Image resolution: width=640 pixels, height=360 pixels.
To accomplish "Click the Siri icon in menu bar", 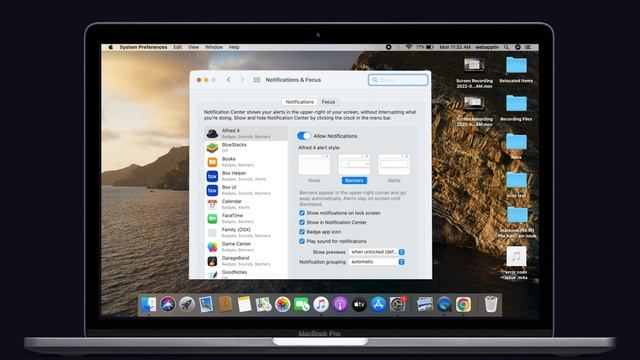I will pos(518,47).
